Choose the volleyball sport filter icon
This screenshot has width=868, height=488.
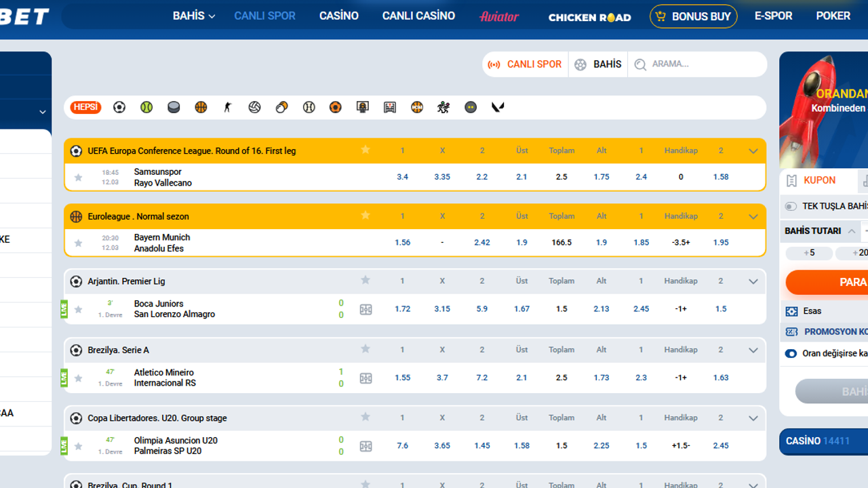click(x=254, y=107)
